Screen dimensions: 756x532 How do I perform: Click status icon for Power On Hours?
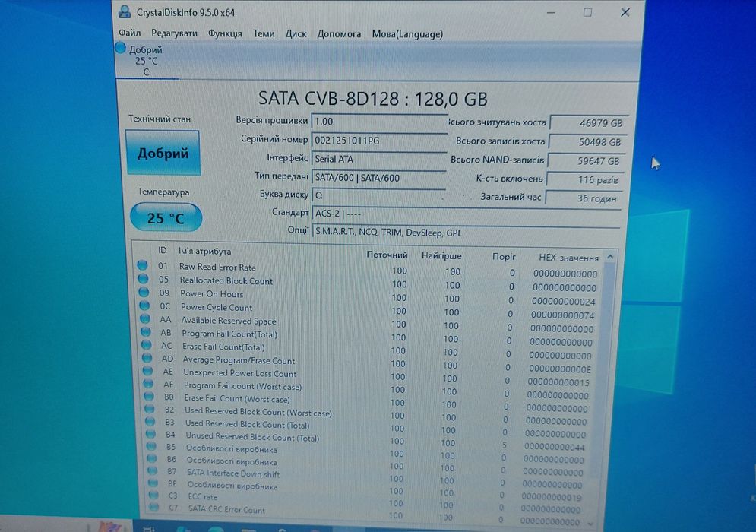coord(144,292)
